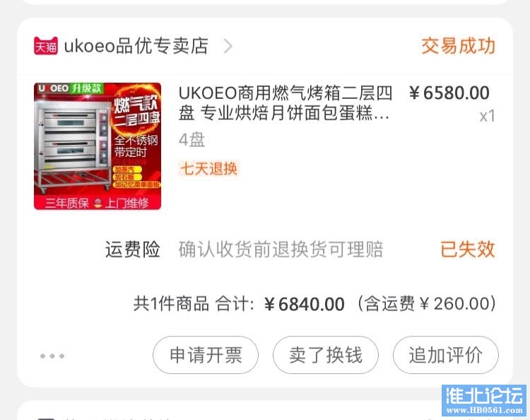530x420 pixels.
Task: Open the ukoeo品优专卖店 store chevron
Action: (228, 46)
